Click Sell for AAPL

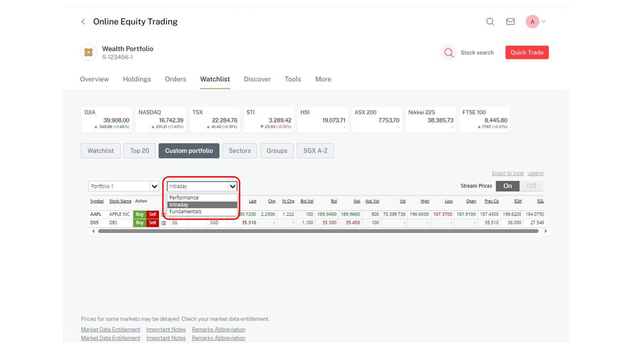point(153,214)
